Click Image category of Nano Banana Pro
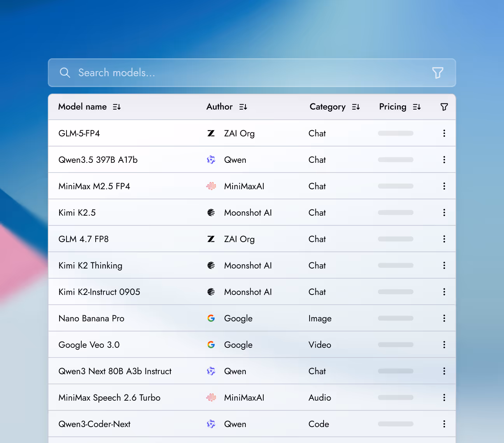Image resolution: width=504 pixels, height=443 pixels. click(x=320, y=319)
